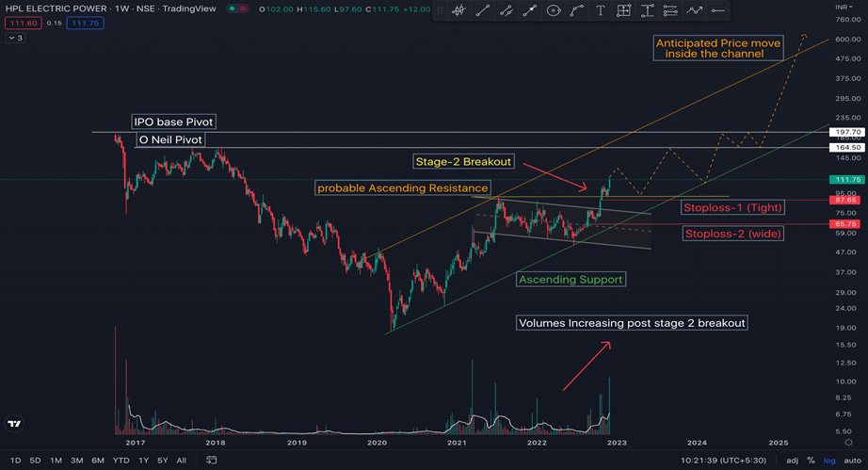Select the 'Stoploss-2 (wide)' label

point(733,234)
